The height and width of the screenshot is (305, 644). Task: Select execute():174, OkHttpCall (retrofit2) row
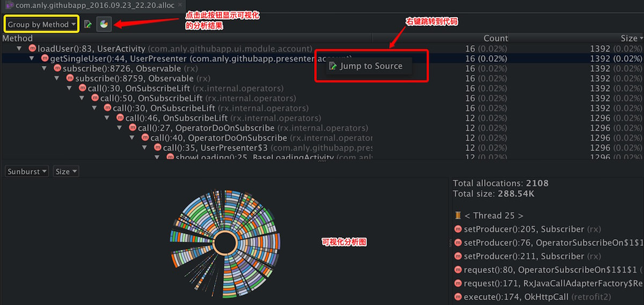pos(537,296)
